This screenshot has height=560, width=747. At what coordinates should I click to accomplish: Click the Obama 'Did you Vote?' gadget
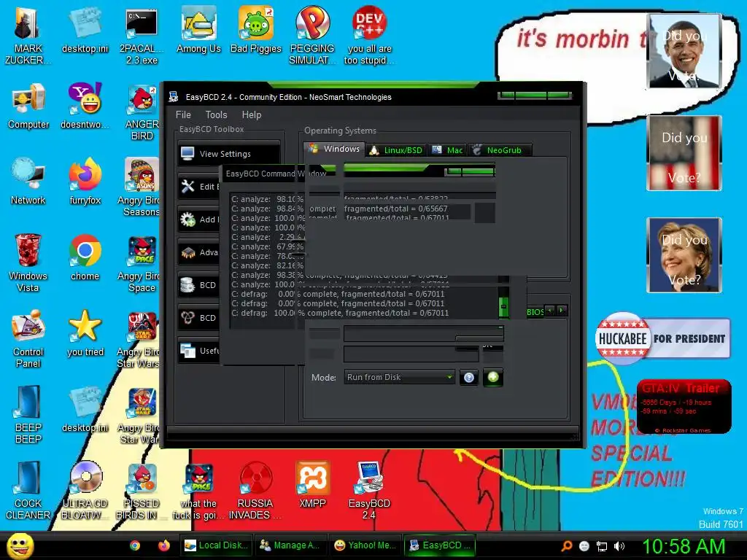click(684, 52)
